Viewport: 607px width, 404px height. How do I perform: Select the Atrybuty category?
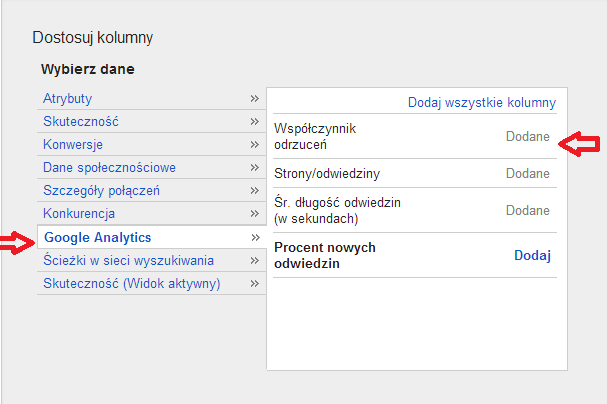click(68, 98)
